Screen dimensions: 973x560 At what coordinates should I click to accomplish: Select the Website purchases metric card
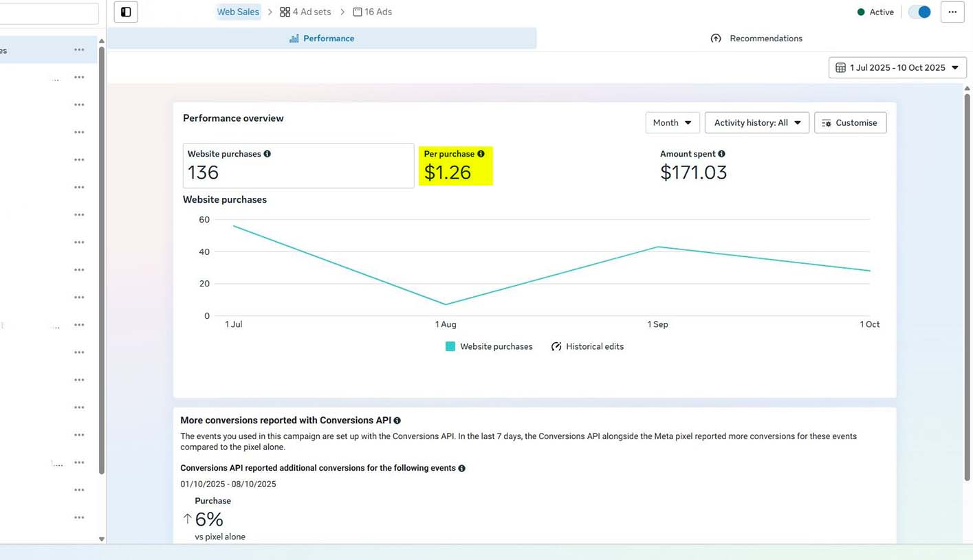298,166
